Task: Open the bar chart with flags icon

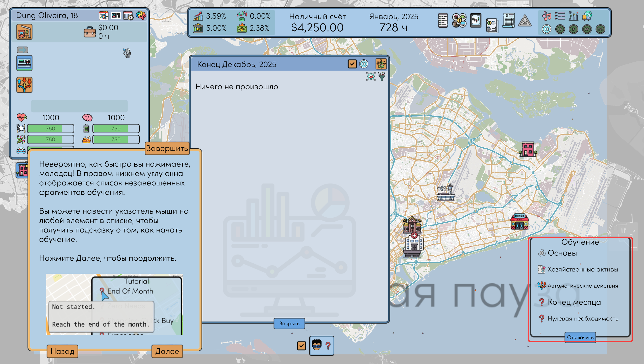Action: click(x=574, y=16)
